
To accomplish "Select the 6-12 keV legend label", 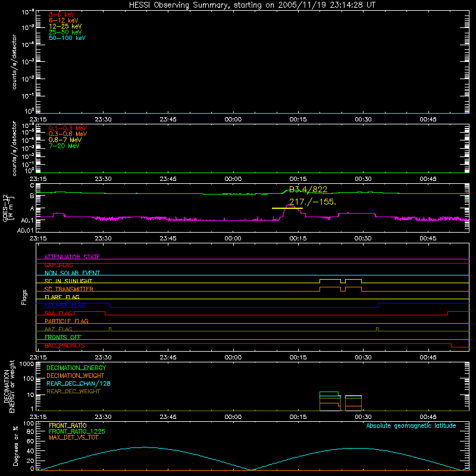I will [63, 20].
